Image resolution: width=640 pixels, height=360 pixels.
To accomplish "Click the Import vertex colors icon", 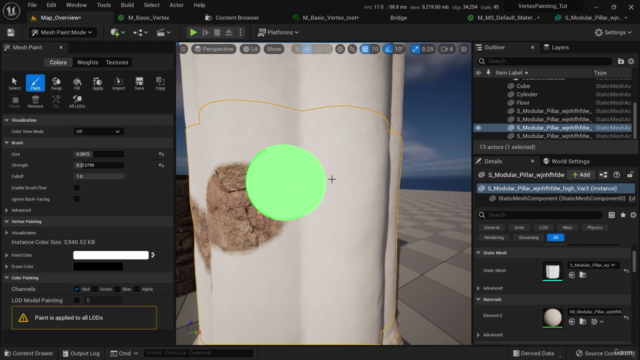I will 118,83.
